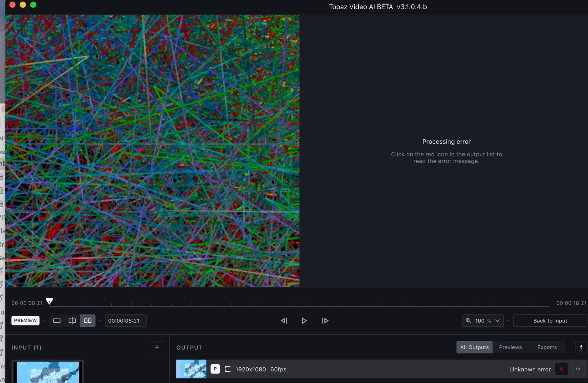588x383 pixels.
Task: Click the red error icon in output list
Action: [561, 369]
